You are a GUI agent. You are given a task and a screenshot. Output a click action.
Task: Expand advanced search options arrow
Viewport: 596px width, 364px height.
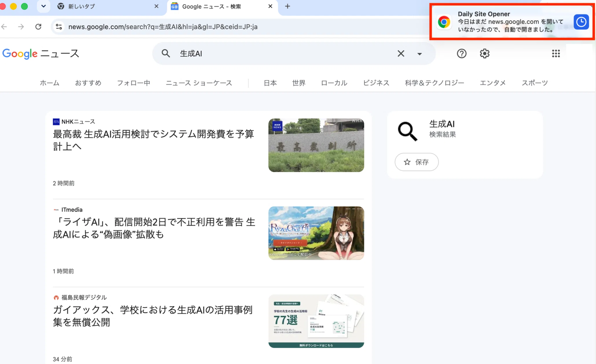coord(420,54)
